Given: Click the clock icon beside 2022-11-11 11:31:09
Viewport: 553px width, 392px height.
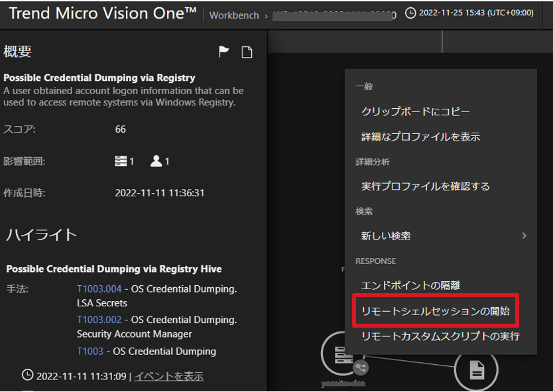Looking at the screenshot, I should pyautogui.click(x=27, y=375).
